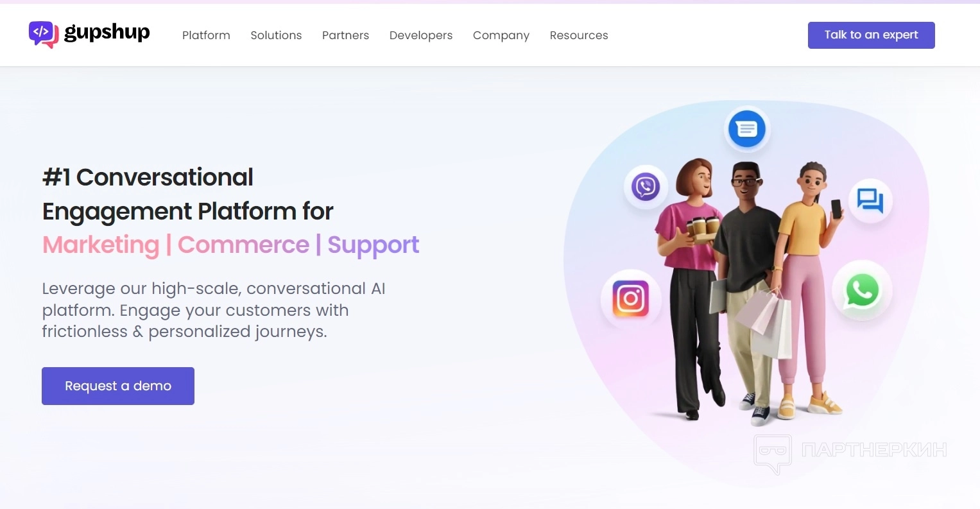Open the Solutions menu

point(276,35)
